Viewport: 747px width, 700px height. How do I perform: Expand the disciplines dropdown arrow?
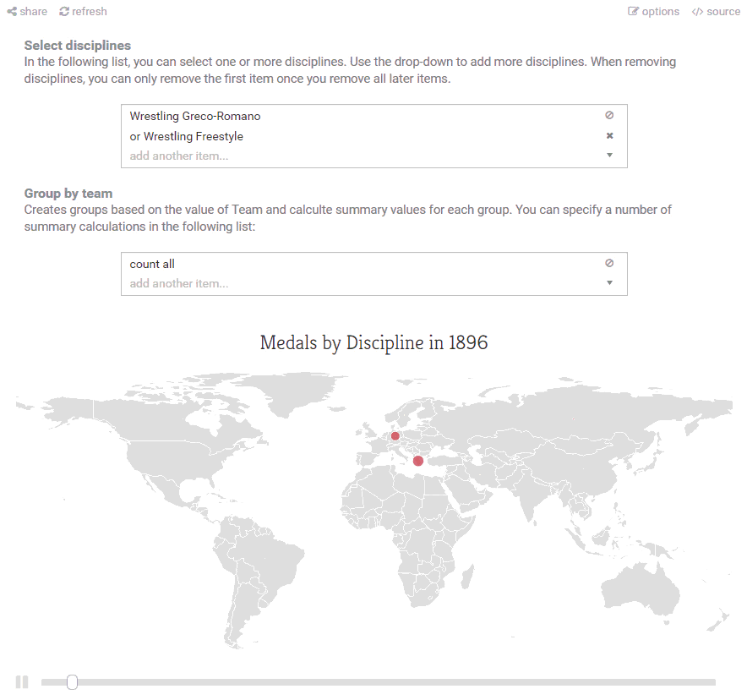[x=609, y=155]
